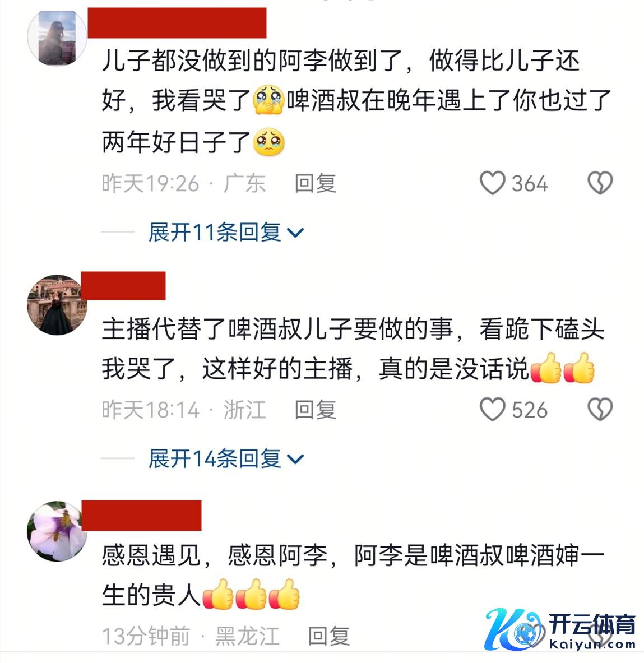Select the comment text starting 主播代替了啤酒叔
The width and height of the screenshot is (644, 663).
tap(353, 349)
